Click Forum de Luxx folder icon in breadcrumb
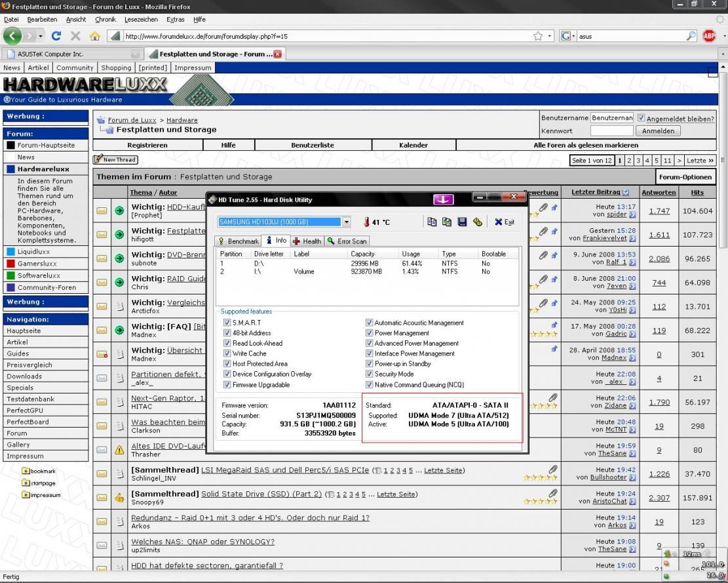 point(101,120)
